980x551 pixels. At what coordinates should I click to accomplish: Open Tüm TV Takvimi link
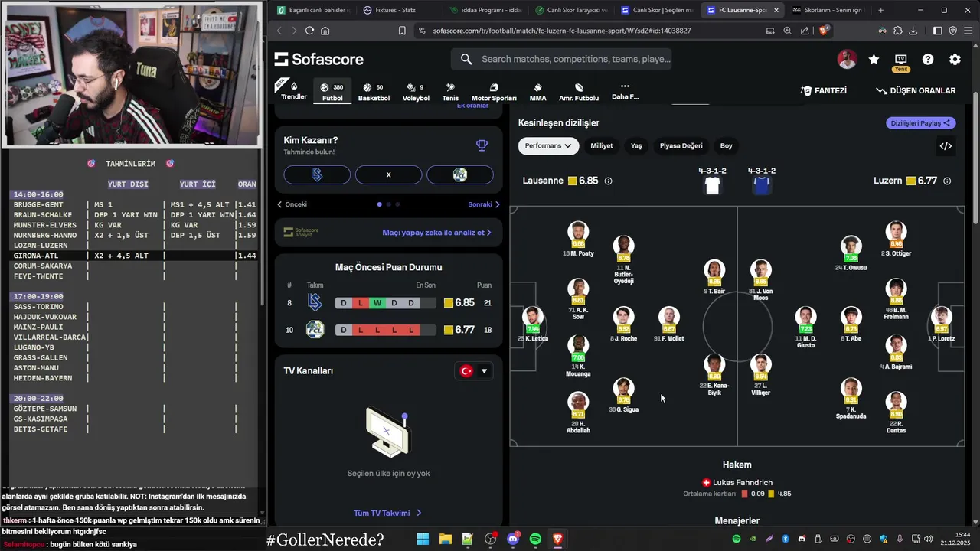coord(387,513)
